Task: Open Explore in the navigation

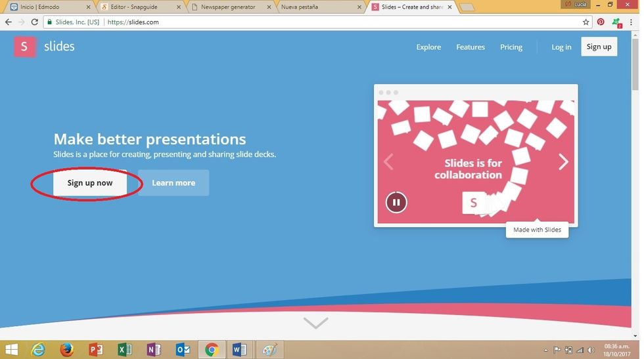Action: [428, 47]
